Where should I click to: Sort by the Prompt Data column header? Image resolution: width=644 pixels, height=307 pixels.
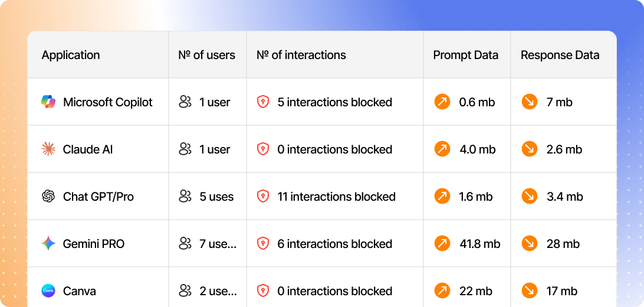[x=466, y=55]
